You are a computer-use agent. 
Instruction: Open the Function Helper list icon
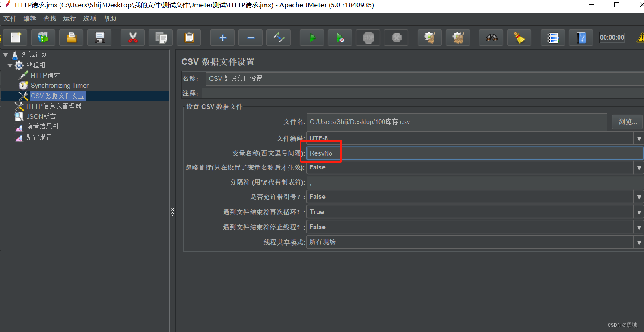pyautogui.click(x=553, y=38)
